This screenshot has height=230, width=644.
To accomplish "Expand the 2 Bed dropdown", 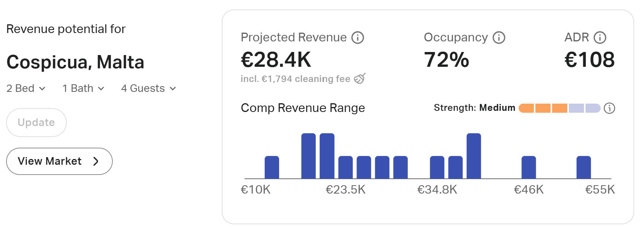I will coord(26,88).
